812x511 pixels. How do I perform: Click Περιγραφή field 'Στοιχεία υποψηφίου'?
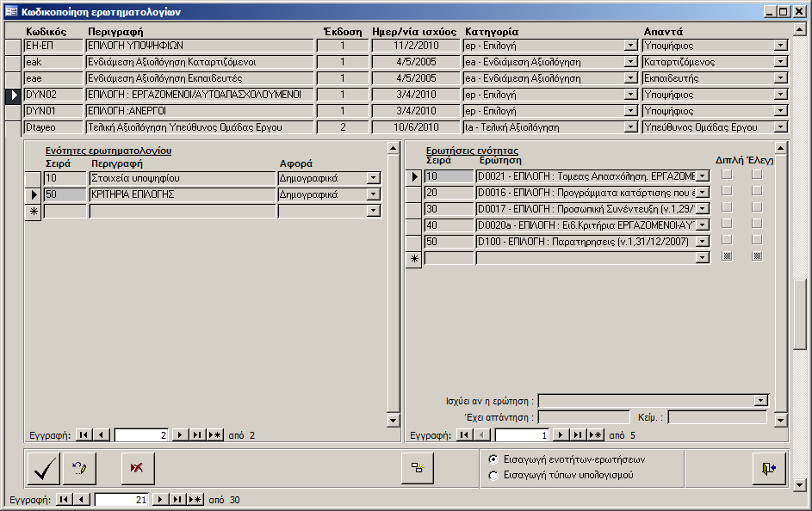click(x=182, y=178)
